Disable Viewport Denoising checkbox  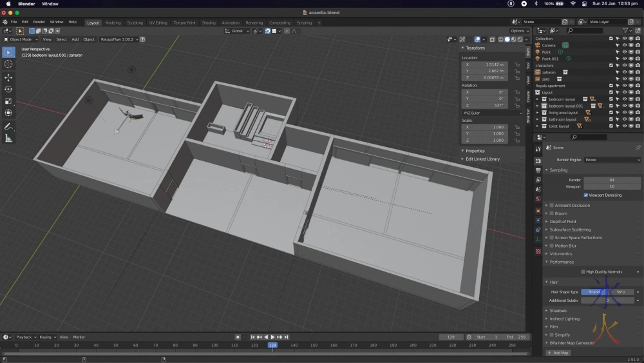coord(586,195)
